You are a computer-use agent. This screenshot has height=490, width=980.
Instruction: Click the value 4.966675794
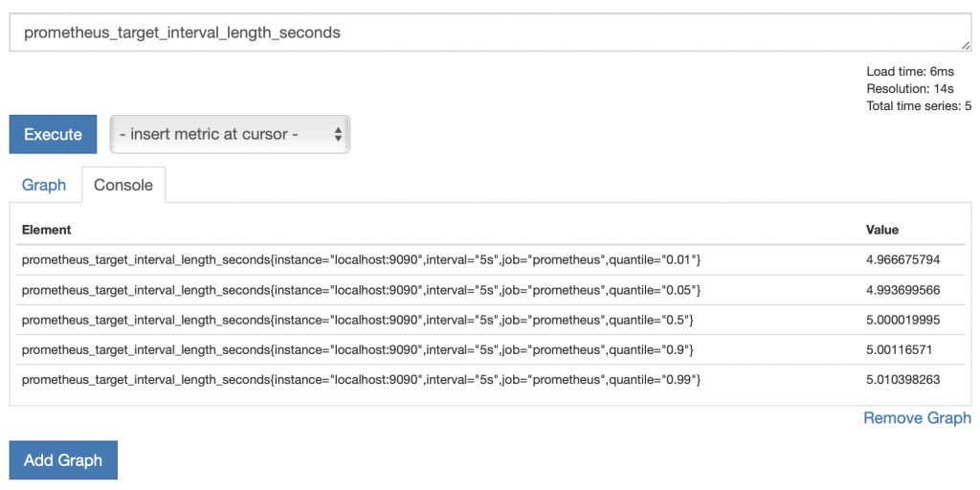click(903, 260)
